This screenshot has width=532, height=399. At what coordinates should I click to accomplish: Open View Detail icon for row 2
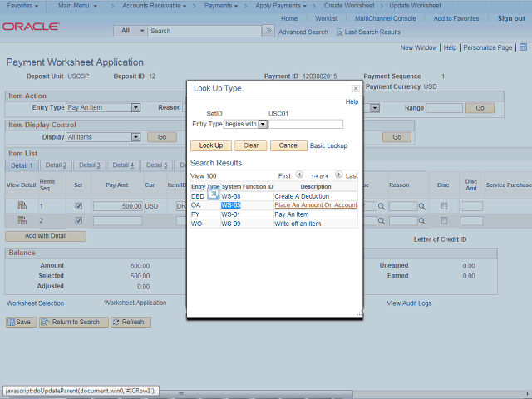(22, 220)
